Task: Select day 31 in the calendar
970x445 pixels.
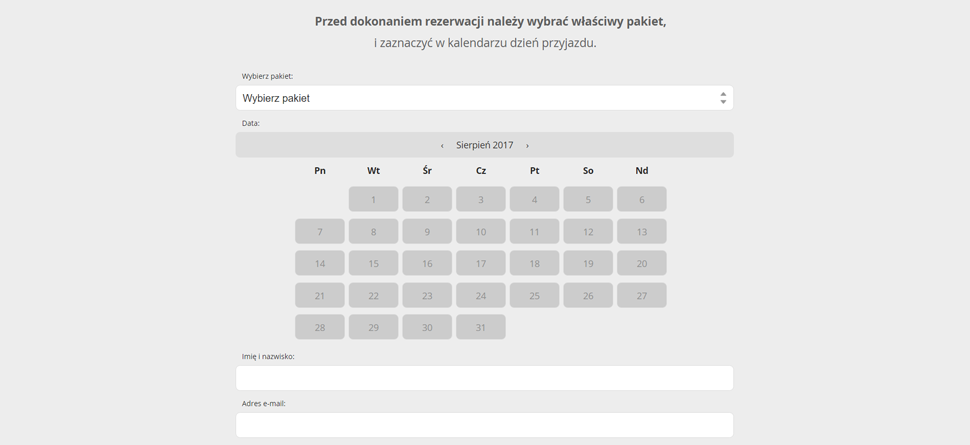Action: [x=481, y=327]
